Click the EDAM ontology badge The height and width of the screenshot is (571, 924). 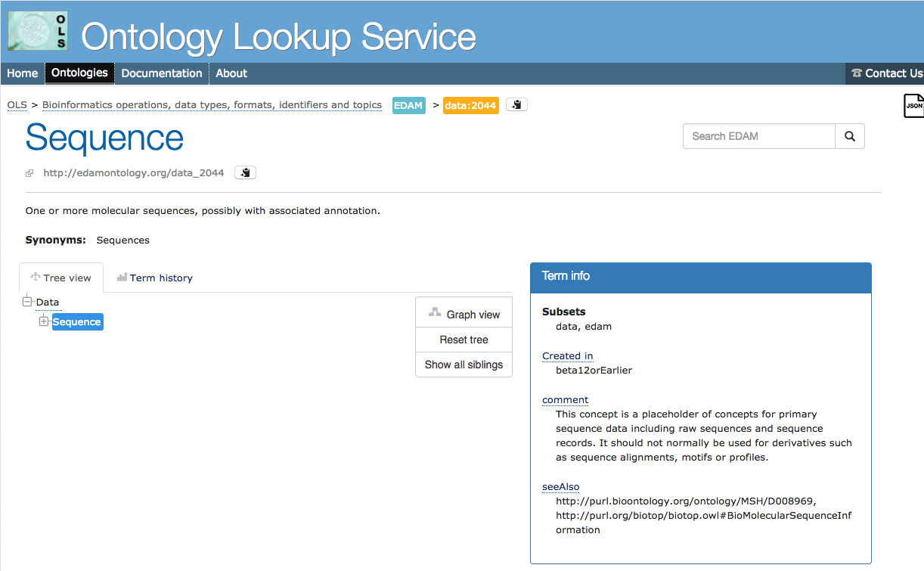(x=408, y=105)
